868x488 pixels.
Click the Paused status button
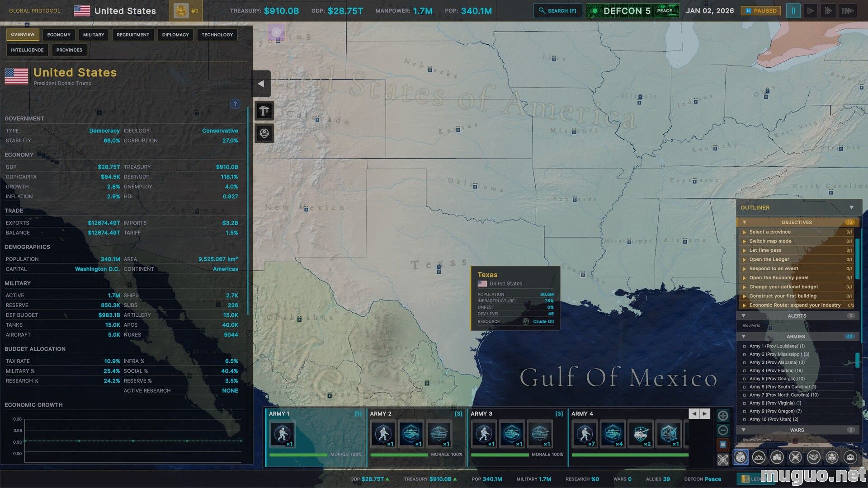(760, 11)
